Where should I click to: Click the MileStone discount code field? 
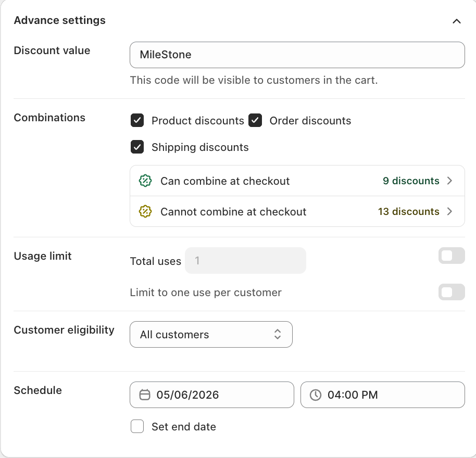pyautogui.click(x=297, y=55)
